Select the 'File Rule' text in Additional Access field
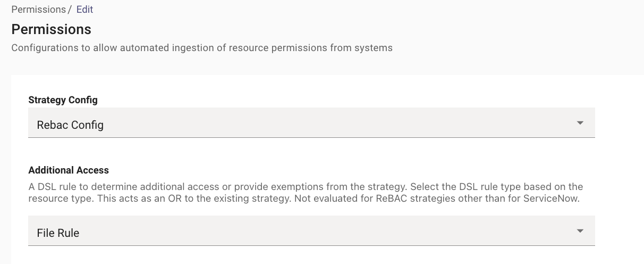 (x=58, y=233)
